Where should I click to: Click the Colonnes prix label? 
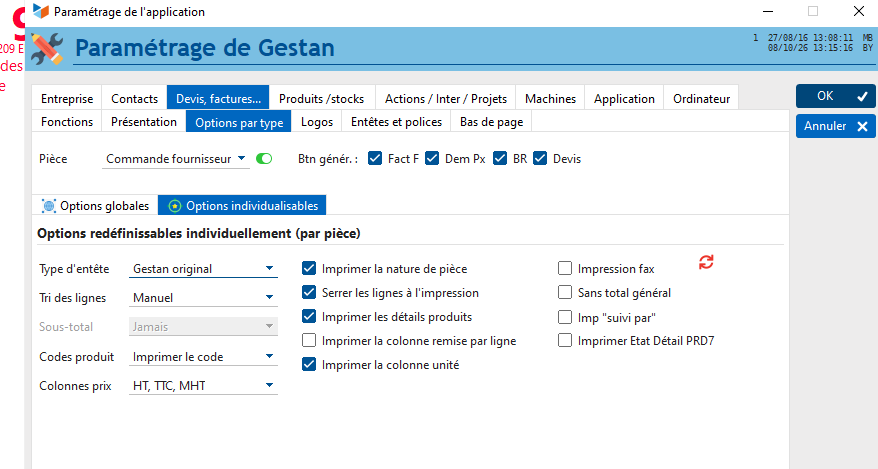pyautogui.click(x=75, y=386)
